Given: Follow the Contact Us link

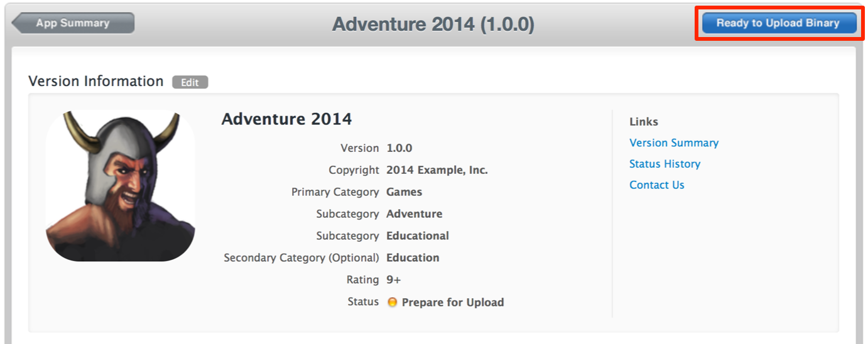Looking at the screenshot, I should tap(657, 185).
